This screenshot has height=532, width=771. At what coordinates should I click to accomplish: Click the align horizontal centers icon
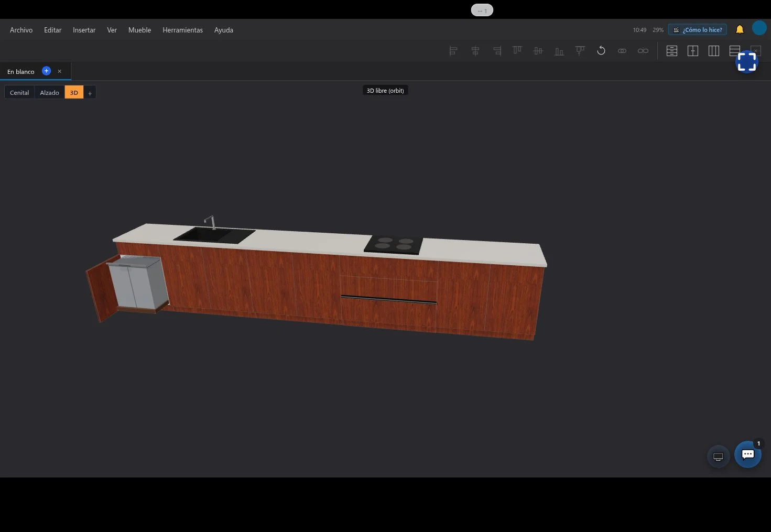(x=475, y=51)
